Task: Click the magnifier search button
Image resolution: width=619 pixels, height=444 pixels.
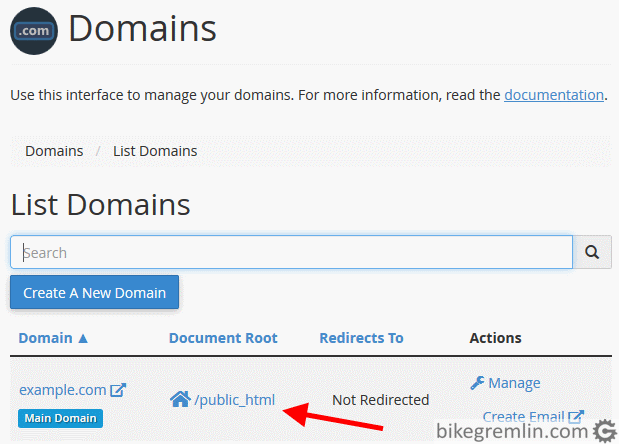Action: click(x=592, y=252)
